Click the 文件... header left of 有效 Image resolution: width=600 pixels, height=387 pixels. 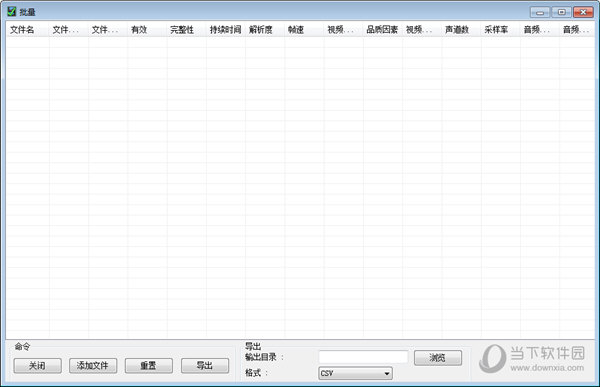pos(108,29)
